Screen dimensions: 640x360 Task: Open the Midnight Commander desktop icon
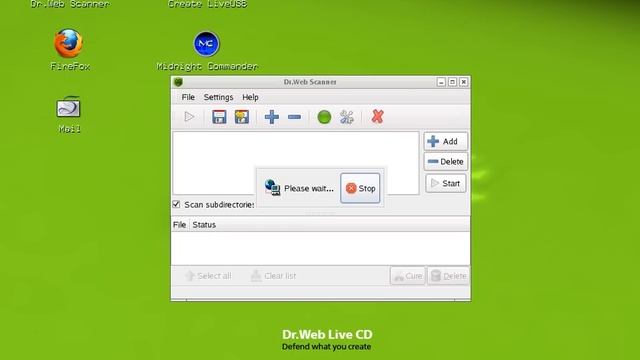point(206,44)
